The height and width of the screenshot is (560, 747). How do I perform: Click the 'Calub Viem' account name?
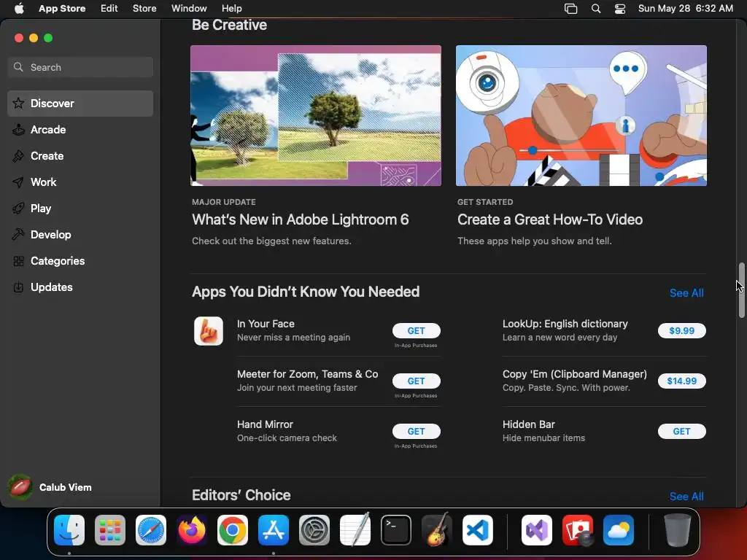coord(65,487)
